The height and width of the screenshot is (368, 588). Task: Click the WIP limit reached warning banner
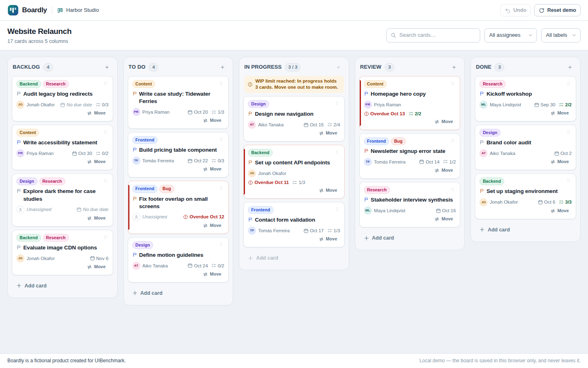tap(294, 84)
